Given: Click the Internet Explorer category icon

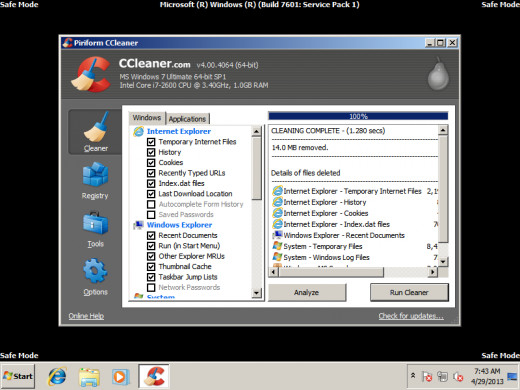Looking at the screenshot, I should coord(139,131).
